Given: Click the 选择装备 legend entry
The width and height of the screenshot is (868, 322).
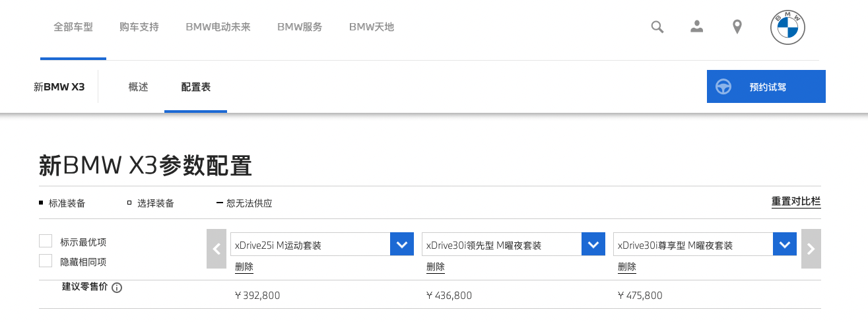Looking at the screenshot, I should 150,203.
